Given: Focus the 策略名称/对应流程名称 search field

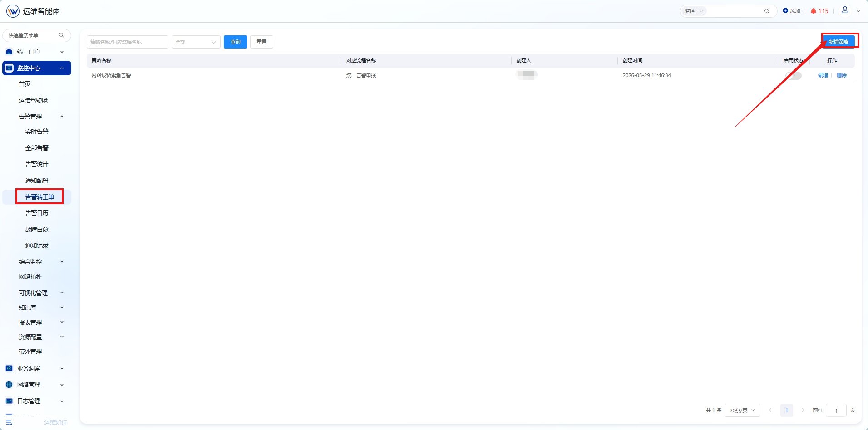Looking at the screenshot, I should pyautogui.click(x=128, y=42).
